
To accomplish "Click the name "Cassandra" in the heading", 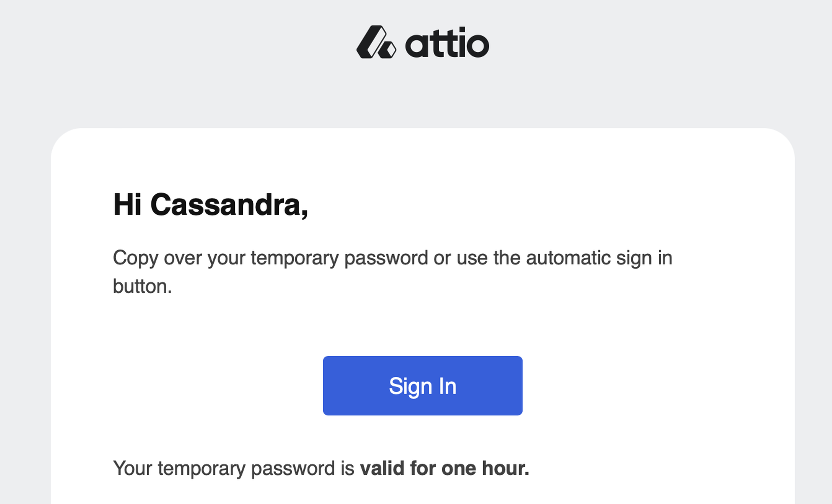I will point(229,205).
